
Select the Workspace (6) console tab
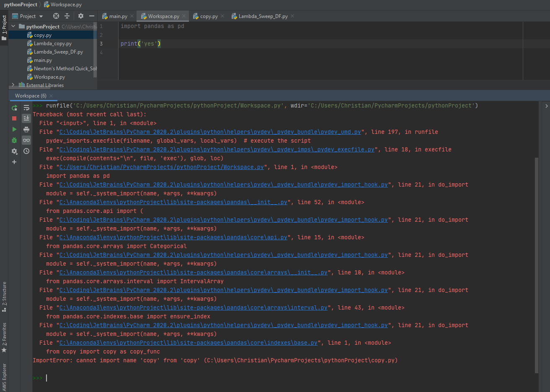click(31, 96)
